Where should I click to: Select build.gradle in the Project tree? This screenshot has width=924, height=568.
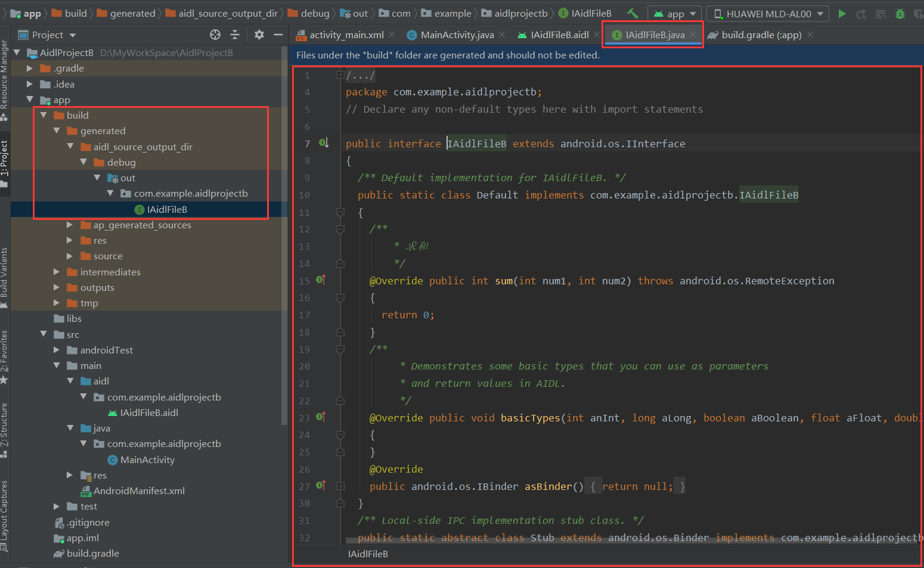click(x=87, y=553)
